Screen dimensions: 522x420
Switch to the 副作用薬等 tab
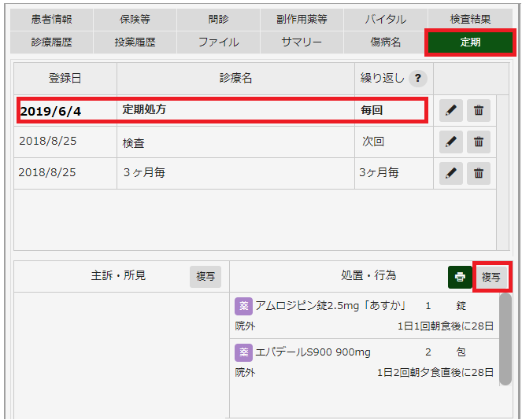coord(302,20)
